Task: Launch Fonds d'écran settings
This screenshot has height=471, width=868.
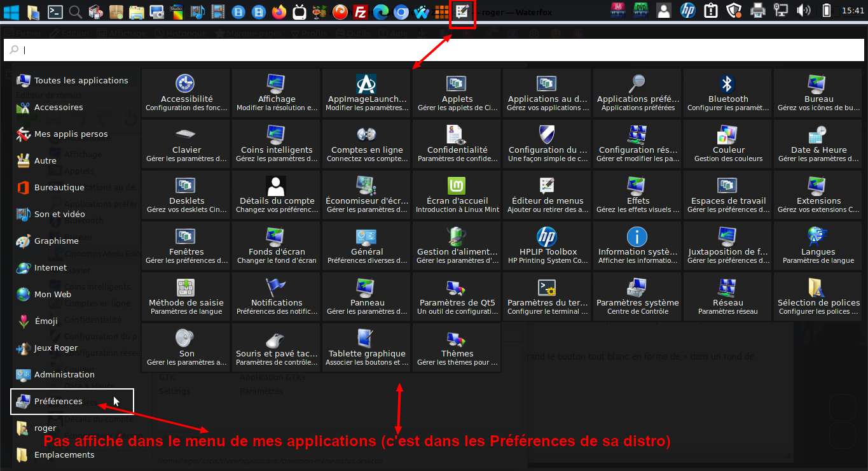Action: (x=276, y=245)
